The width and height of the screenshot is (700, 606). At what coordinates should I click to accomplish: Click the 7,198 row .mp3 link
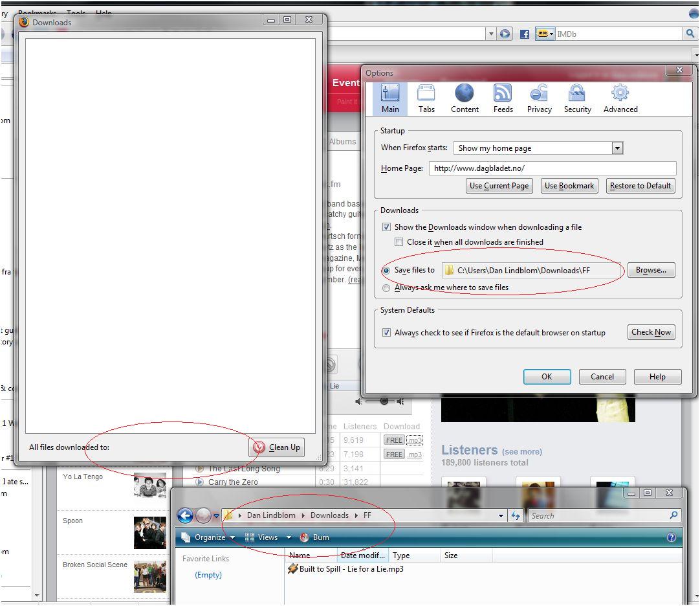pyautogui.click(x=414, y=454)
